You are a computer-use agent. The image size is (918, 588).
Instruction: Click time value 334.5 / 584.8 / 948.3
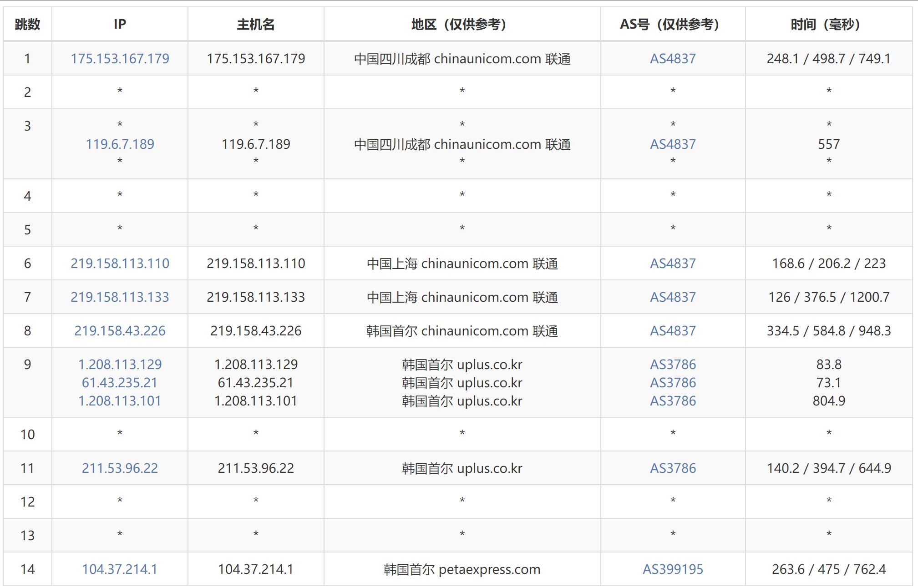click(829, 331)
